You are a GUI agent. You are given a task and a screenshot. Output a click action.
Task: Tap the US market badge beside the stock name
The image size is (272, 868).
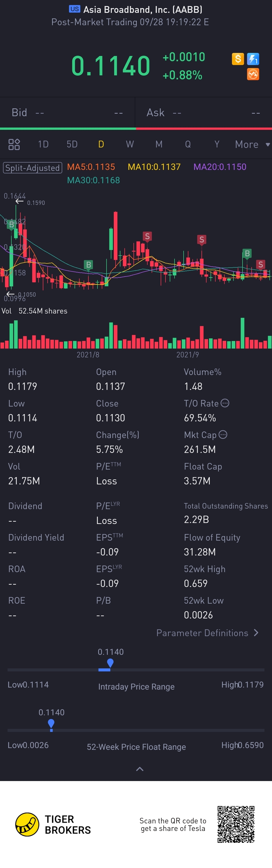click(x=75, y=9)
